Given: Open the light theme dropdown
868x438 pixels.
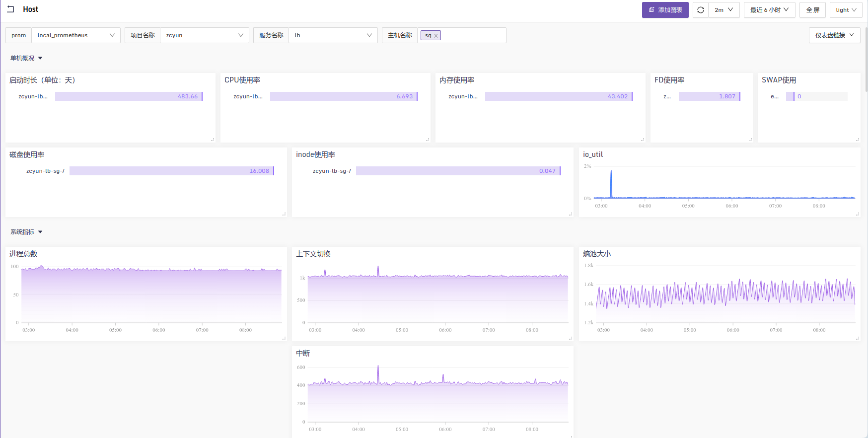Looking at the screenshot, I should coord(846,10).
